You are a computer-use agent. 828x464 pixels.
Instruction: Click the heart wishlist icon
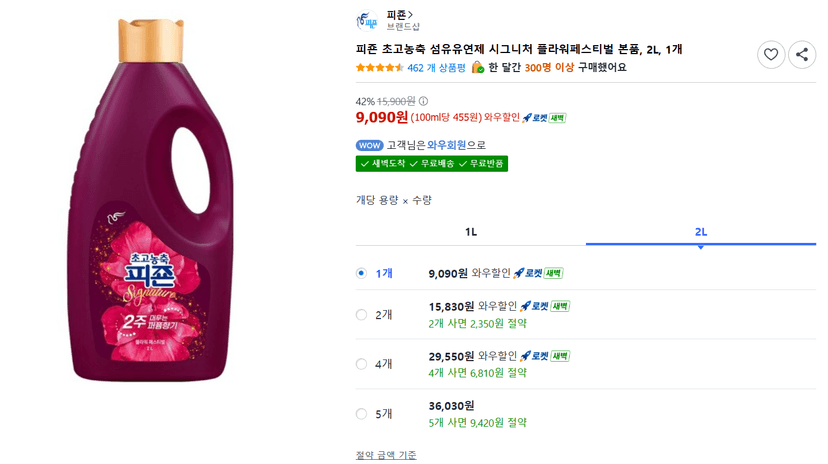coord(770,54)
